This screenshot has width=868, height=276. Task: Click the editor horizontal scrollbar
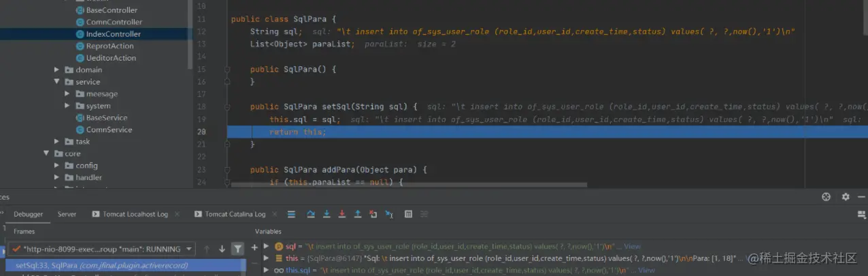pos(409,184)
